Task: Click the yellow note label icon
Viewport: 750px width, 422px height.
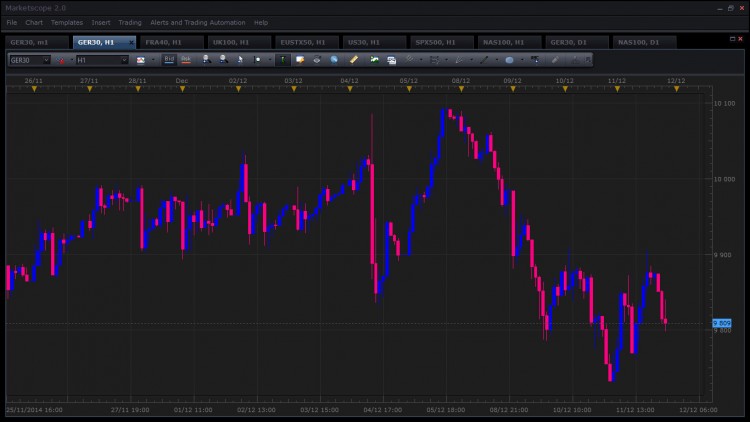Action: click(300, 59)
